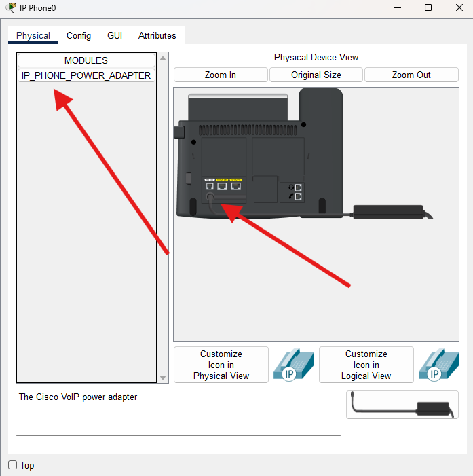Click the Zoom In button
This screenshot has width=473, height=476.
[x=221, y=75]
